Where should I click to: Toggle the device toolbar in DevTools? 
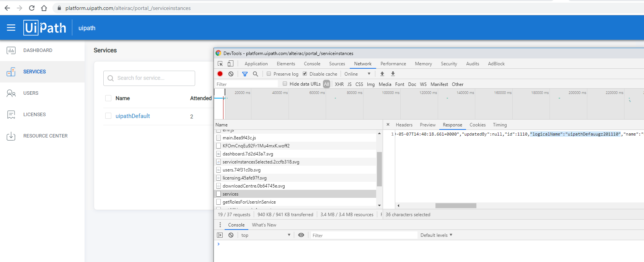coord(230,64)
